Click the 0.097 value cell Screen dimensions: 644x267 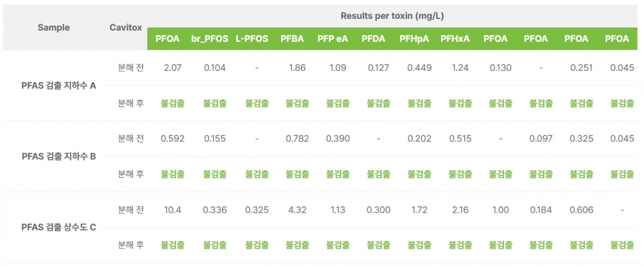(540, 139)
